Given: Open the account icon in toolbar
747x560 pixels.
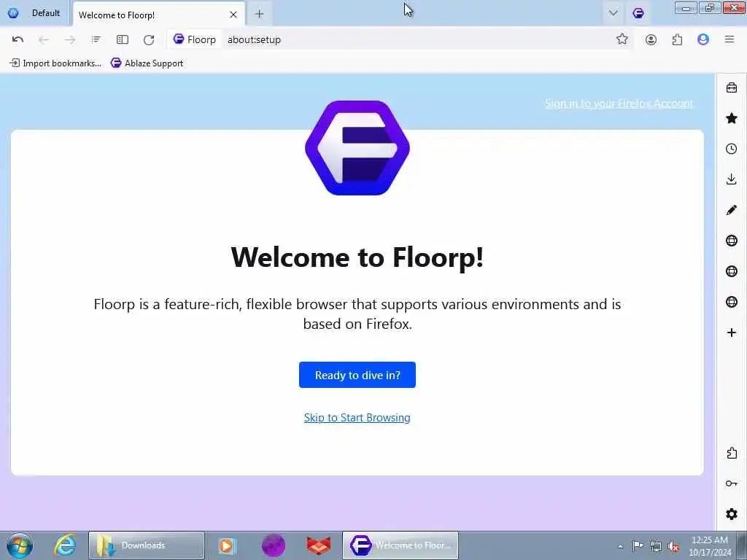Looking at the screenshot, I should coord(651,39).
